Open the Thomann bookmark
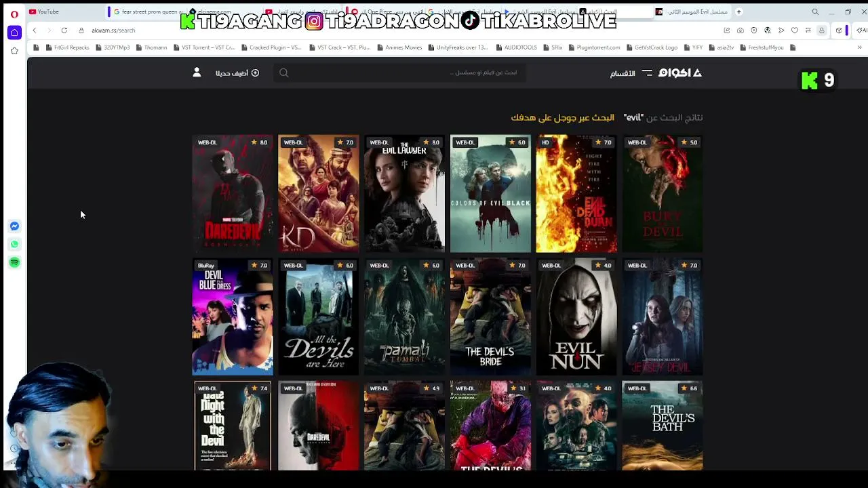The height and width of the screenshot is (488, 868). tap(151, 47)
